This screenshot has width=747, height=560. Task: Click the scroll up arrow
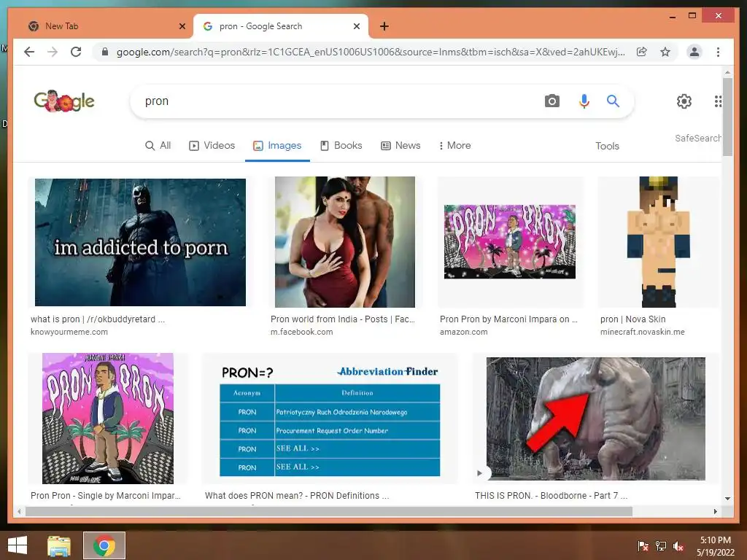[727, 72]
